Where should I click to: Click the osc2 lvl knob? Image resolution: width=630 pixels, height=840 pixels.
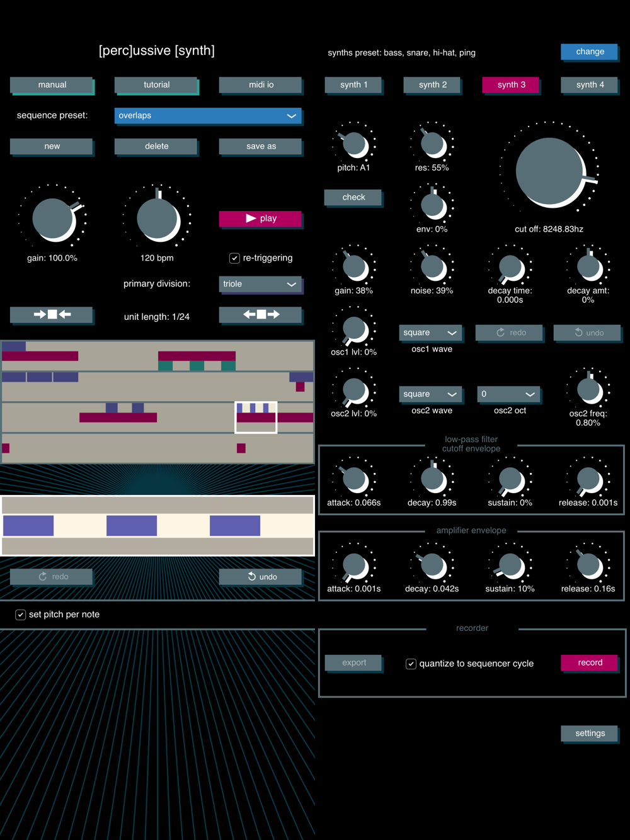355,390
